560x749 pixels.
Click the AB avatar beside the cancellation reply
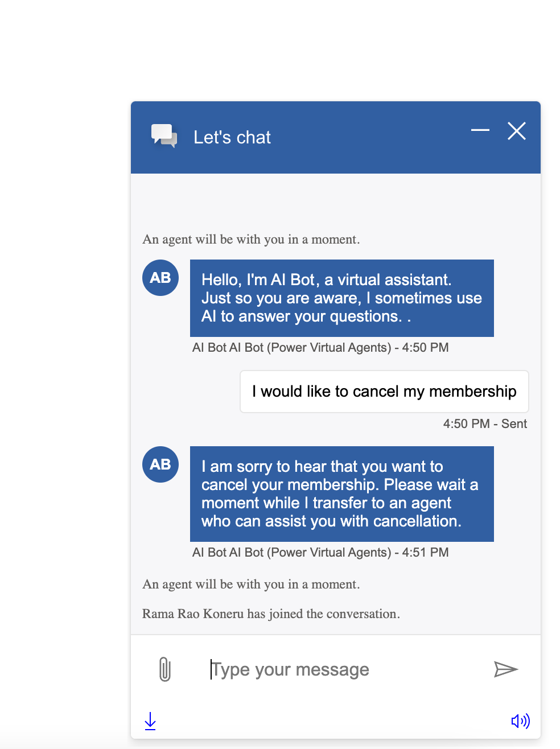coord(160,464)
